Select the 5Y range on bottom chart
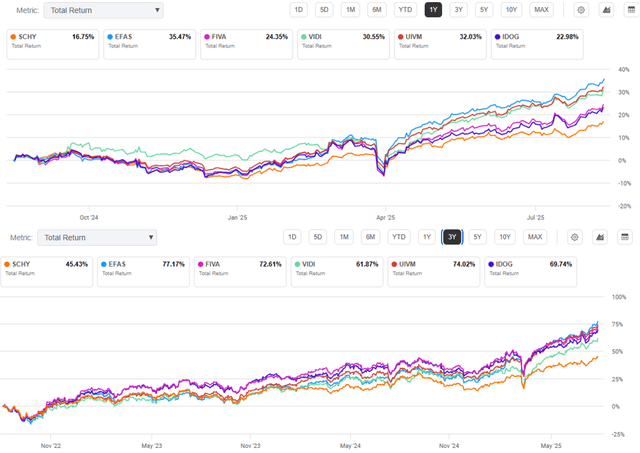 click(x=478, y=237)
